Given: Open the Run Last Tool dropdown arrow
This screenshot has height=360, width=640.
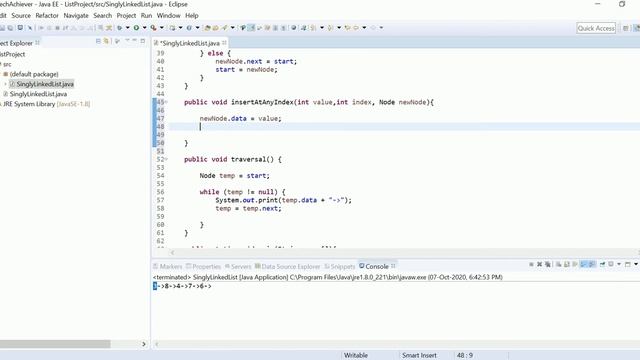Looking at the screenshot, I should point(162,28).
